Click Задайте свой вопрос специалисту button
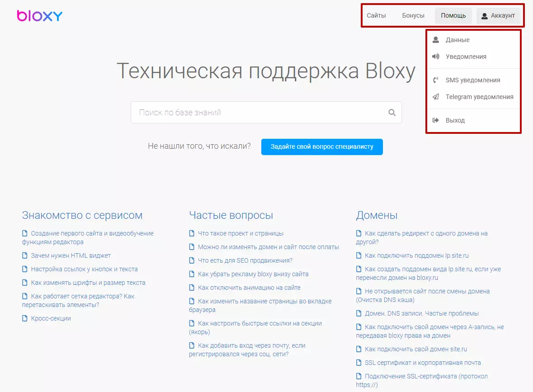Screen dimensions: 533x392 pos(322,147)
